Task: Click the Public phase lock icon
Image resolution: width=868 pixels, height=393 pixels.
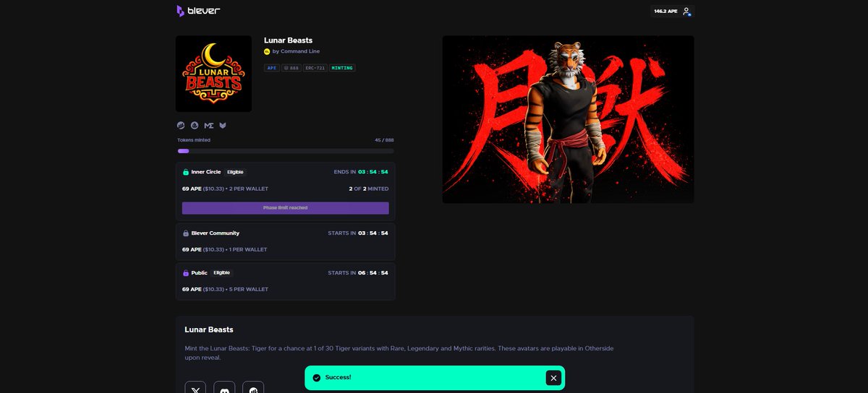Action: coord(186,273)
